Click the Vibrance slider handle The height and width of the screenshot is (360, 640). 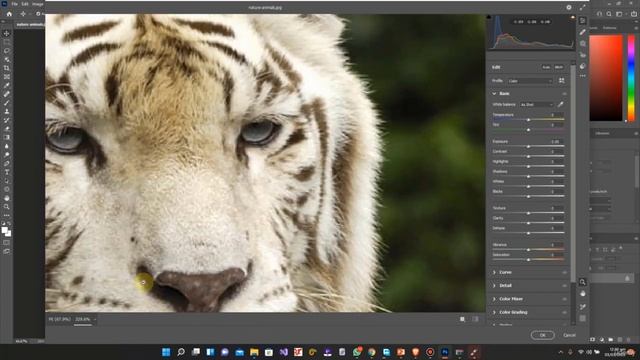point(528,249)
